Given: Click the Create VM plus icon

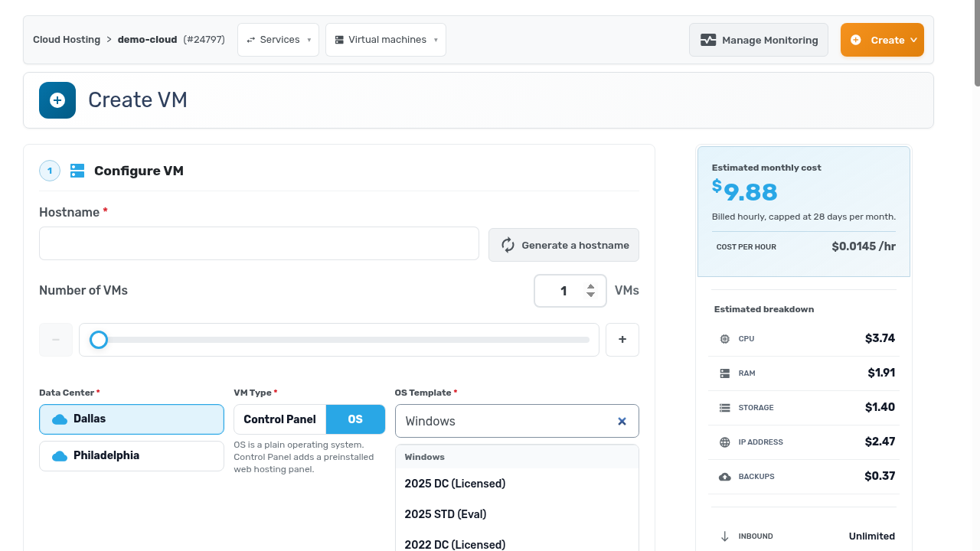Looking at the screenshot, I should [x=57, y=100].
